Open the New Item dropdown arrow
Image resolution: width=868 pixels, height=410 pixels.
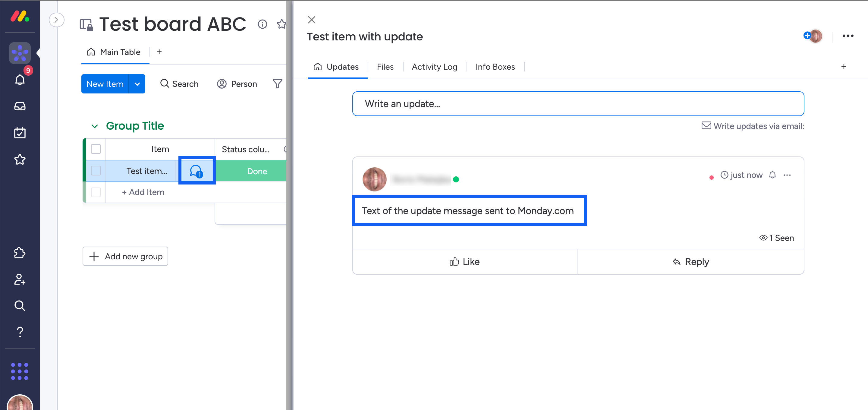137,84
